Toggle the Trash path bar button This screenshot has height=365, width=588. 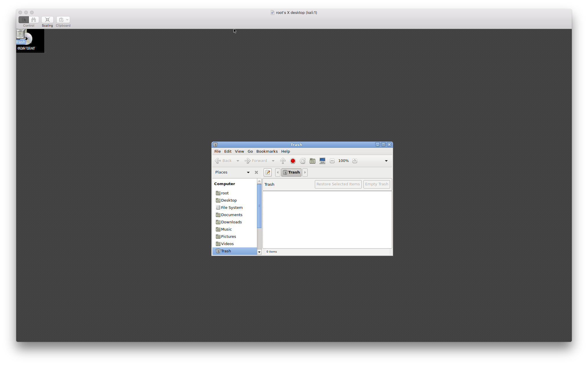291,172
